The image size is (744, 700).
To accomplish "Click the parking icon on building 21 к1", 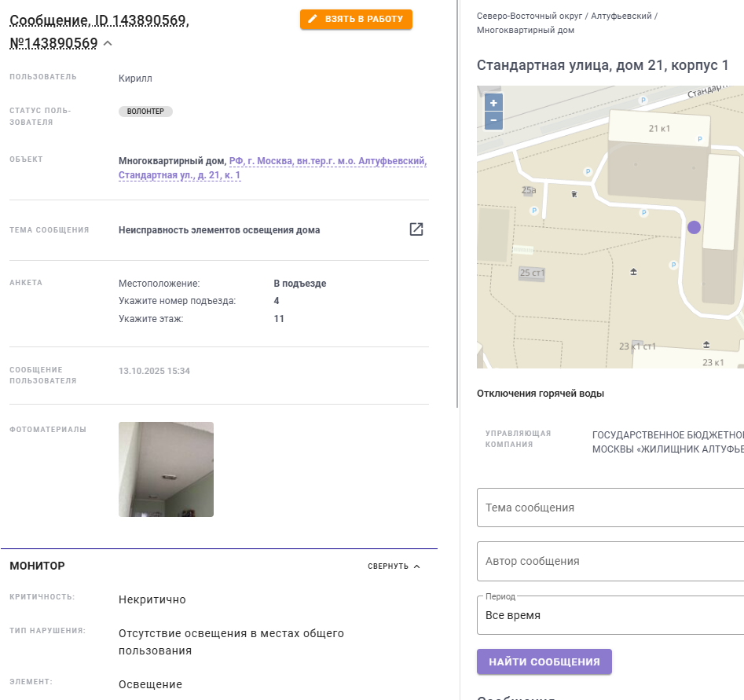I will coord(700,139).
